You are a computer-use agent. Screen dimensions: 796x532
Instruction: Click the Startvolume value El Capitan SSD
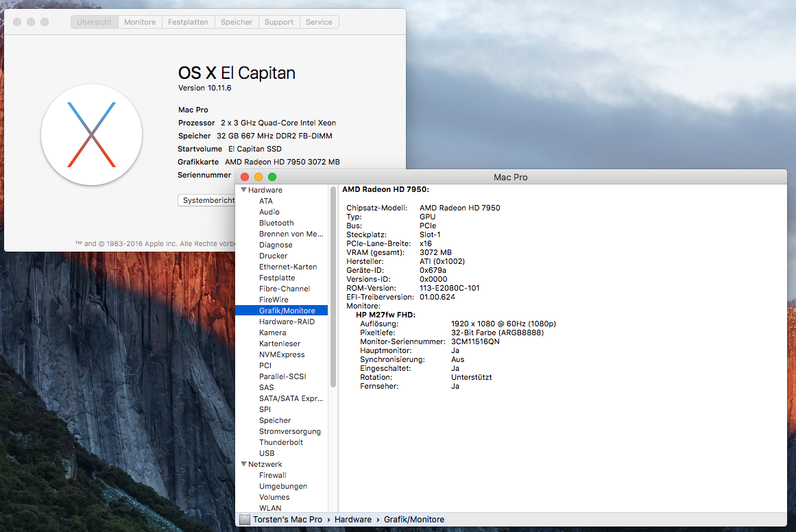[x=255, y=149]
